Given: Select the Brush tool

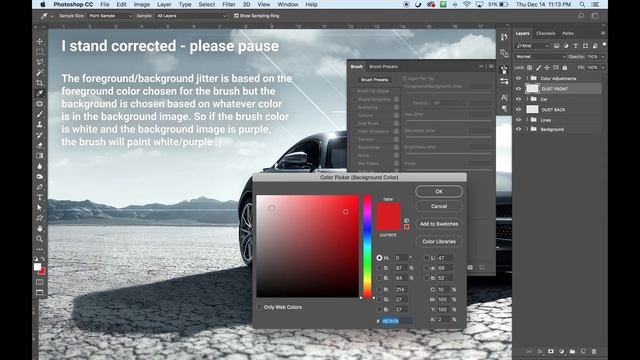Looking at the screenshot, I should pyautogui.click(x=40, y=114).
